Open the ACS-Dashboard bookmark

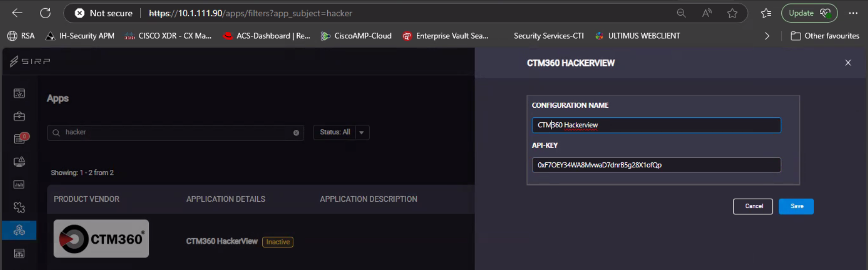click(267, 36)
